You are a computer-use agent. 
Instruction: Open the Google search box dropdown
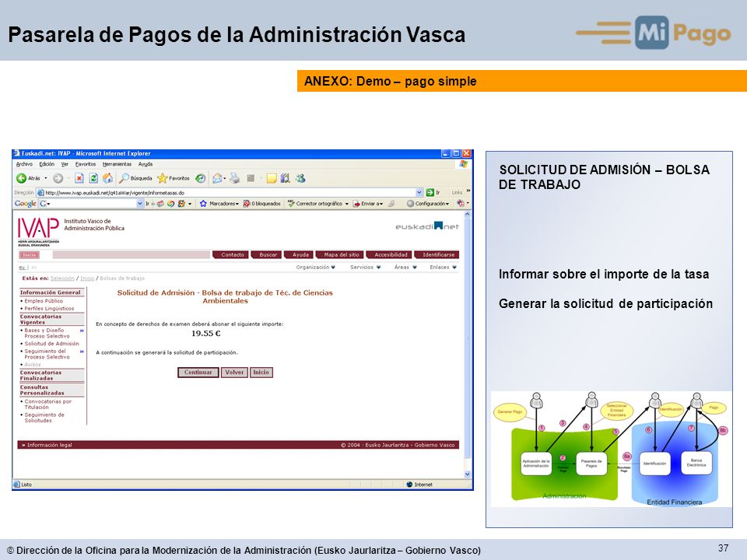(x=140, y=203)
